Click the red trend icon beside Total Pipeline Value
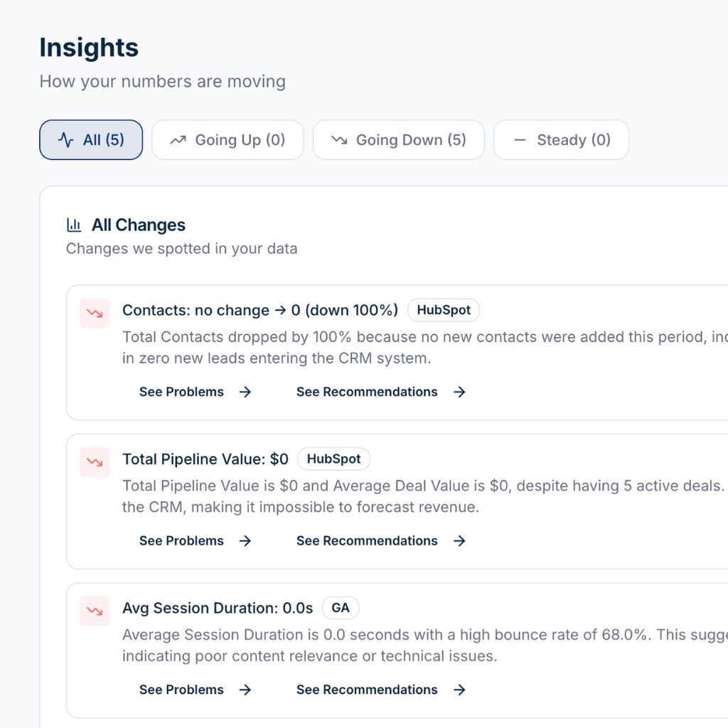 point(94,461)
